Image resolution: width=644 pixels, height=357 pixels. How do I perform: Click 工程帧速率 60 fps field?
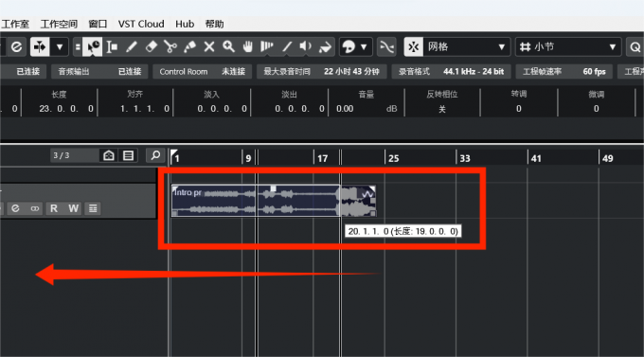coord(563,71)
